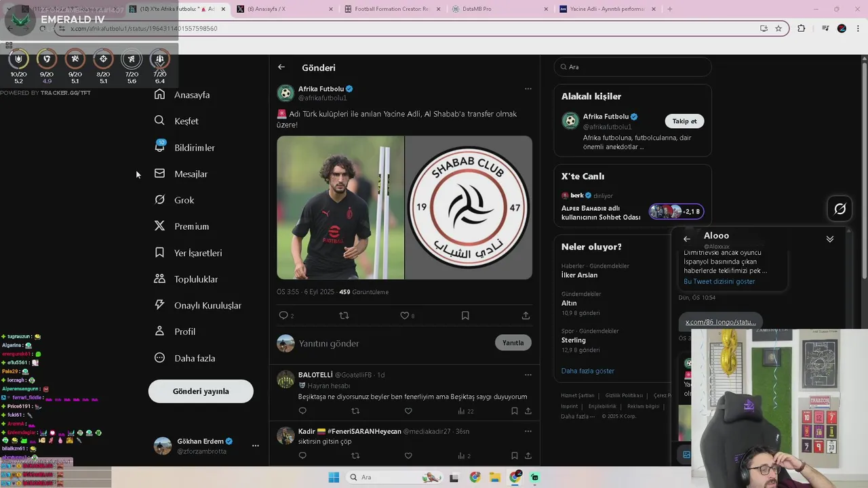Click taskbar Ara search box

pos(395,477)
